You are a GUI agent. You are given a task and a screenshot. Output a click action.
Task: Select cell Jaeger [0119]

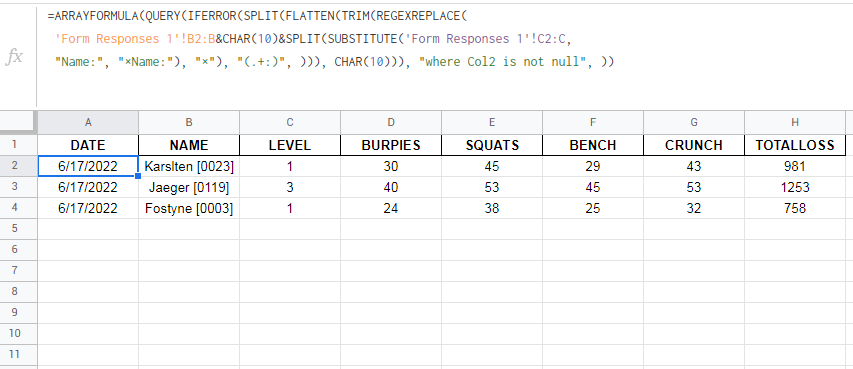click(189, 187)
